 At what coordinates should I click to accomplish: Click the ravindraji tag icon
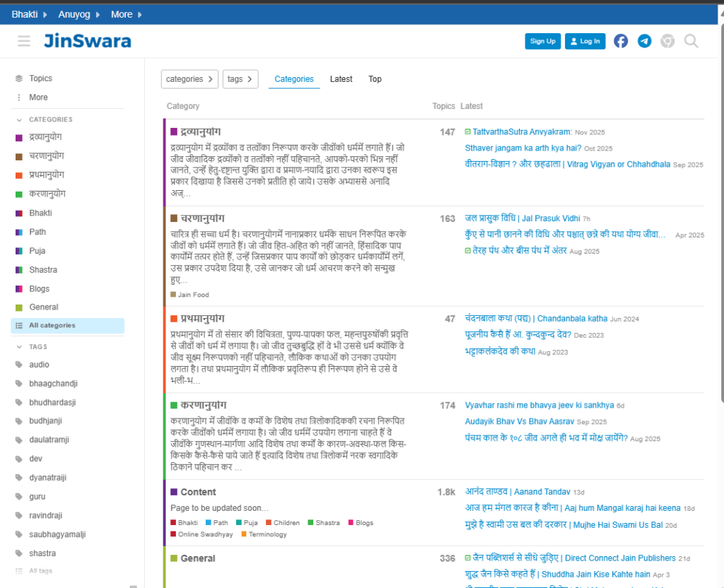coord(19,515)
